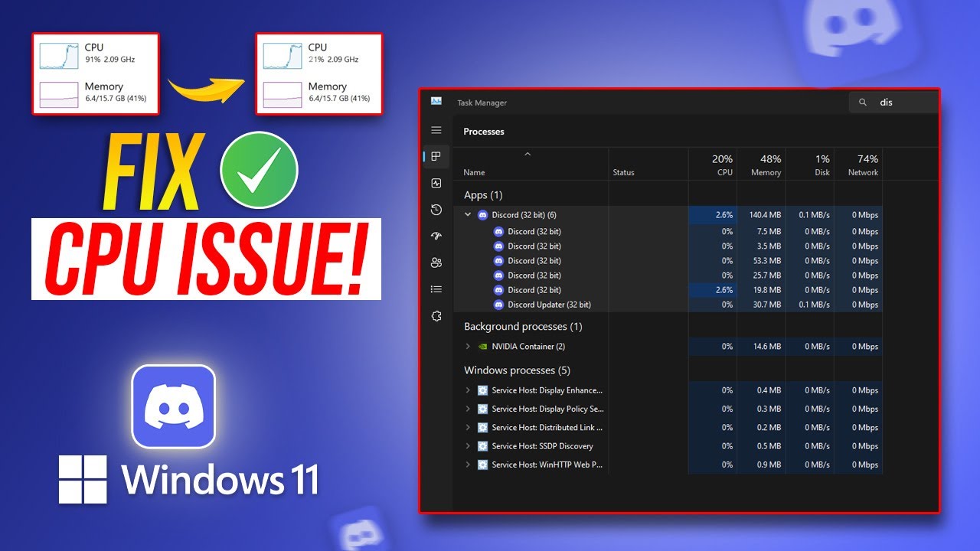Sort processes by the 74% Network column
Viewport: 980px width, 551px height.
pyautogui.click(x=858, y=165)
